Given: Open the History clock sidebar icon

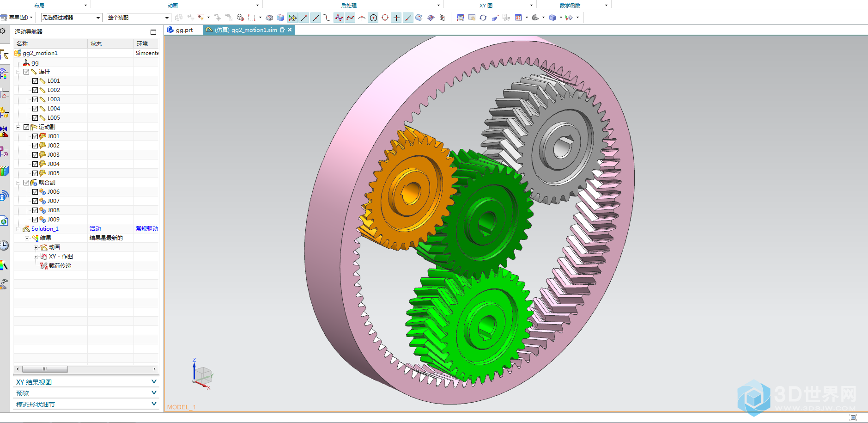Looking at the screenshot, I should (4, 245).
